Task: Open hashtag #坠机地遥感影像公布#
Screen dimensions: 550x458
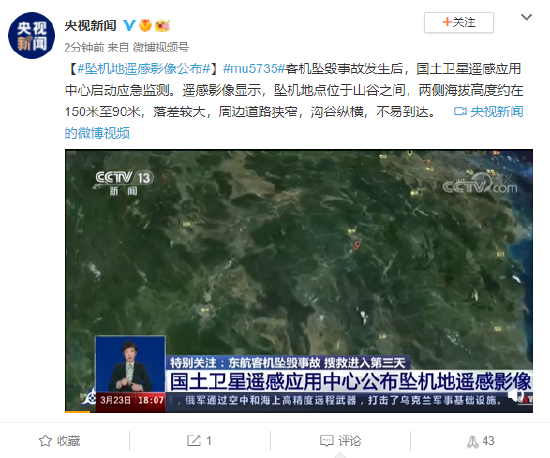Action: coord(144,69)
